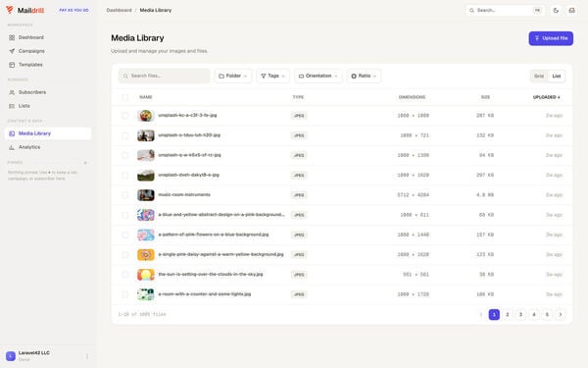The image size is (588, 368).
Task: Check the box for pink-flowers pattern row
Action: click(124, 236)
